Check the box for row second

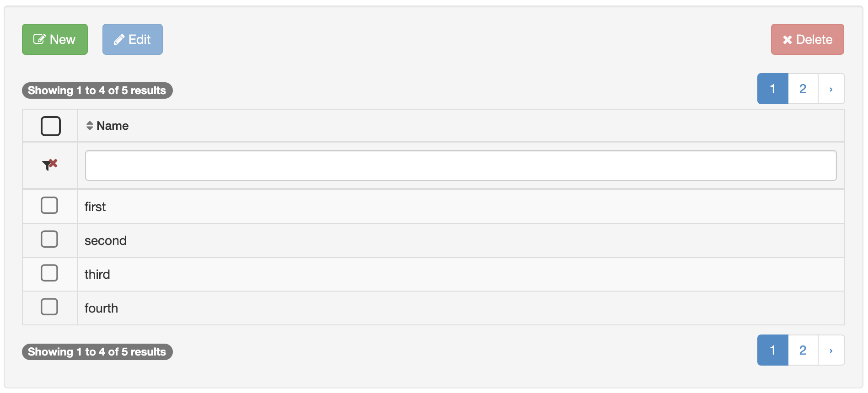[x=49, y=239]
